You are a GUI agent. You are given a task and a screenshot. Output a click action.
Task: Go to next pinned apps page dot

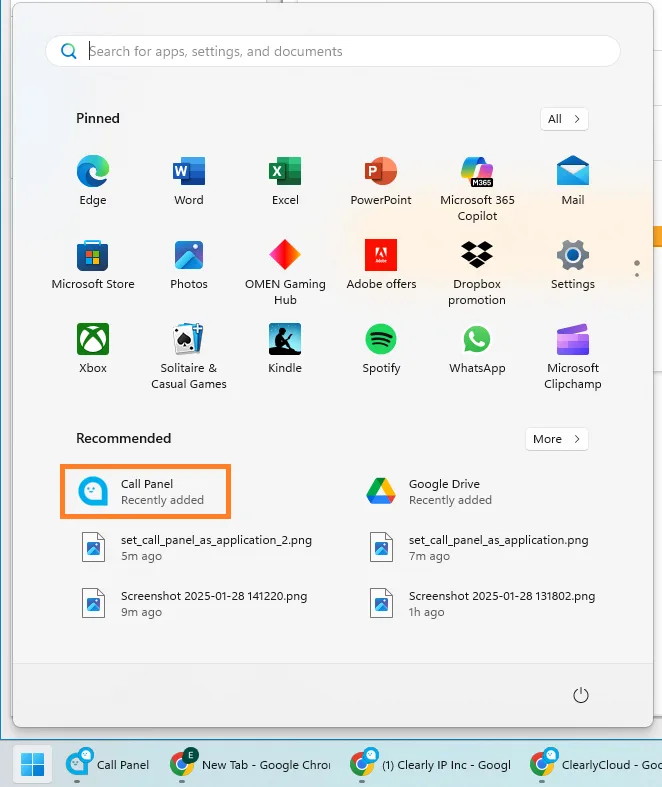click(x=637, y=275)
